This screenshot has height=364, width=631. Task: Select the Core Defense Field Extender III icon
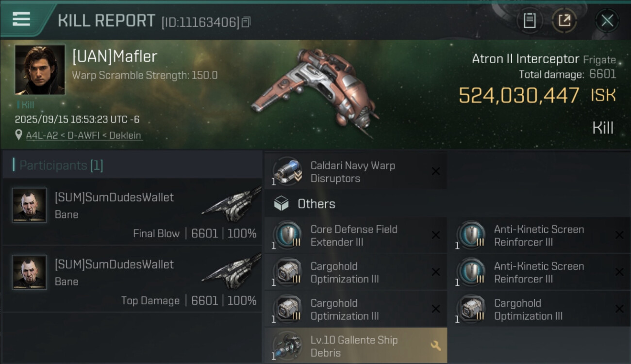click(x=287, y=235)
